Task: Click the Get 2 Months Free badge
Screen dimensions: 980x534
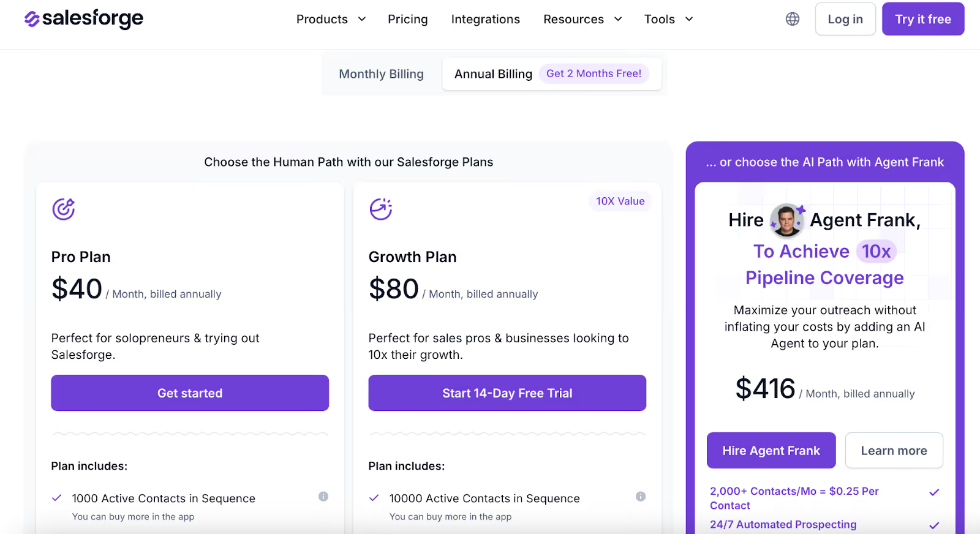Action: (594, 73)
